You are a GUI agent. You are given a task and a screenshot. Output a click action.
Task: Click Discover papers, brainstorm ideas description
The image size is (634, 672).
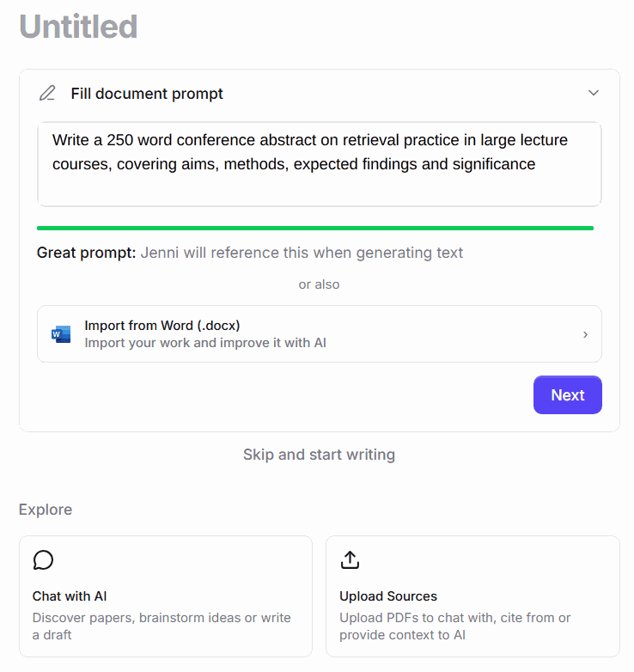[x=162, y=626]
